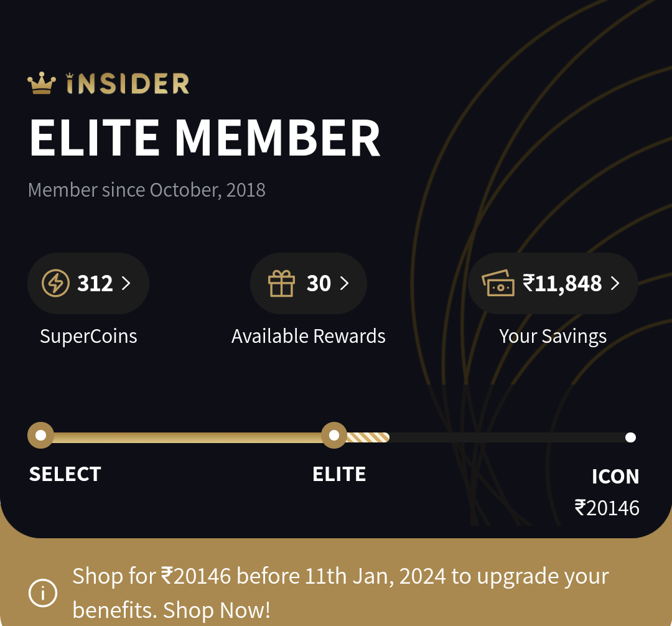
Task: Click the ICON tier endpoint dot
Action: [630, 437]
